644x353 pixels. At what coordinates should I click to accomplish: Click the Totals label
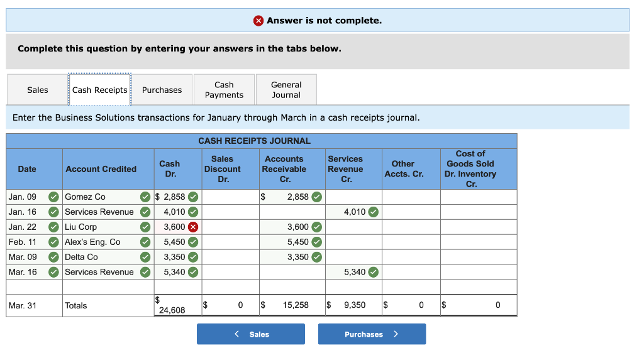click(76, 305)
